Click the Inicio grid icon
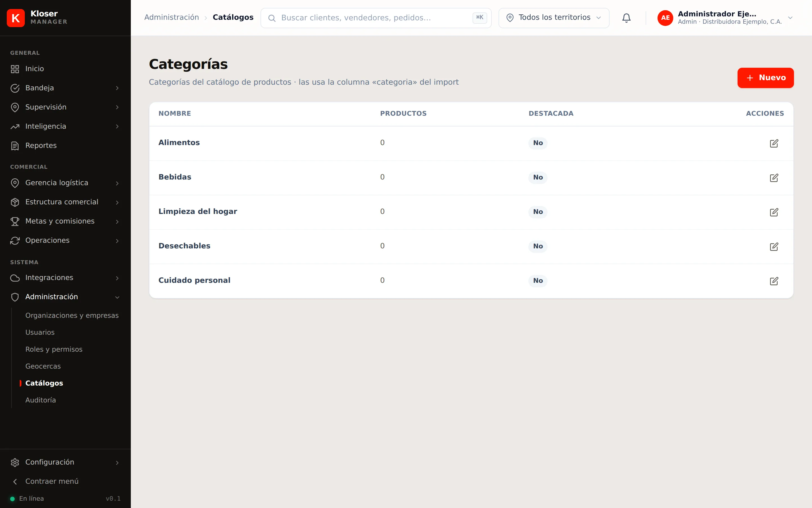 (x=15, y=69)
